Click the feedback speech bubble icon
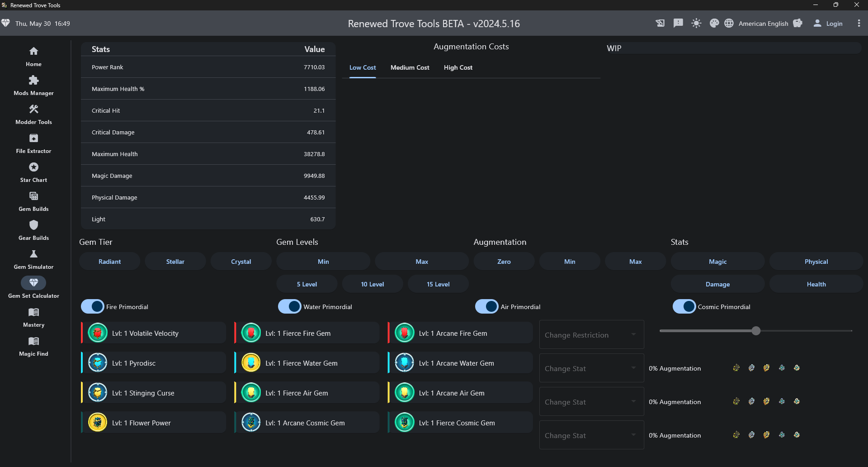 click(x=678, y=24)
